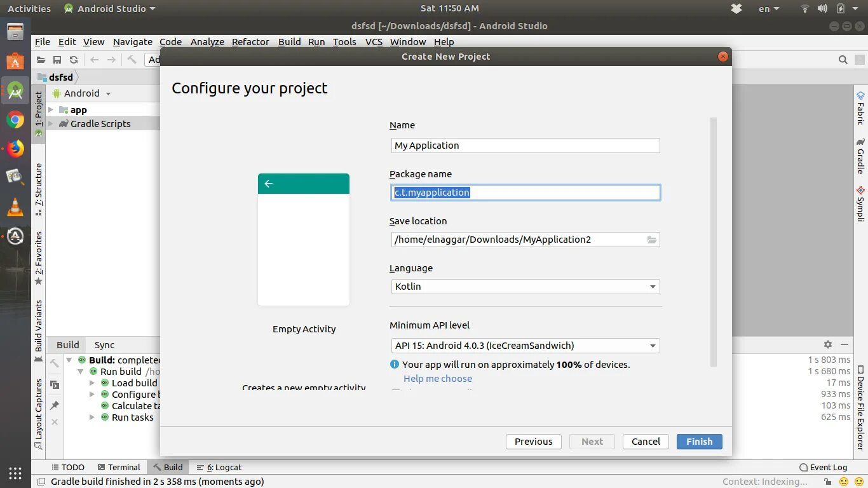Open the TODO tool window tab
Screen dimensions: 868x488
pos(67,467)
